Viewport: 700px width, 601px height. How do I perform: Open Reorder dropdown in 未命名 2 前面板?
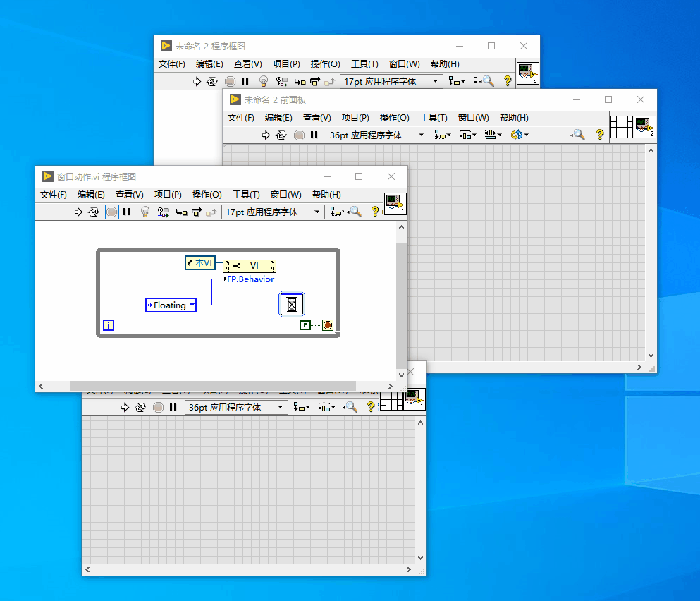520,135
